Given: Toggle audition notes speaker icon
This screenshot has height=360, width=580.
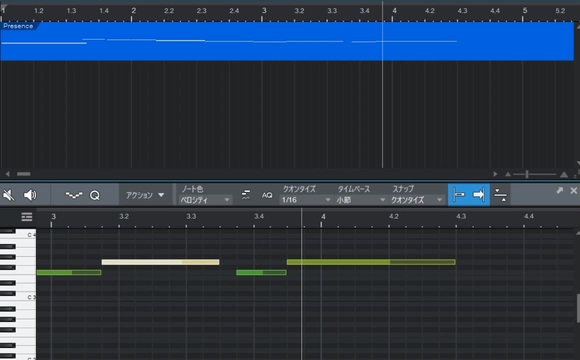Looking at the screenshot, I should [30, 195].
